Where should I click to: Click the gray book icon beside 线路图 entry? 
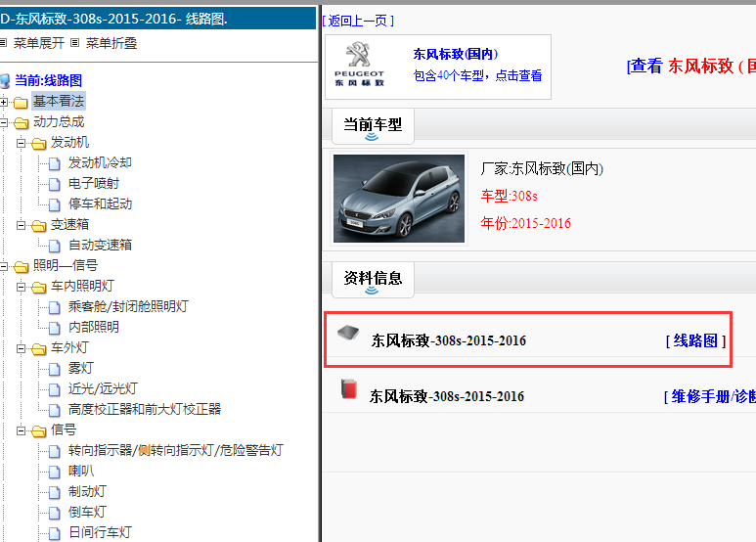point(348,332)
